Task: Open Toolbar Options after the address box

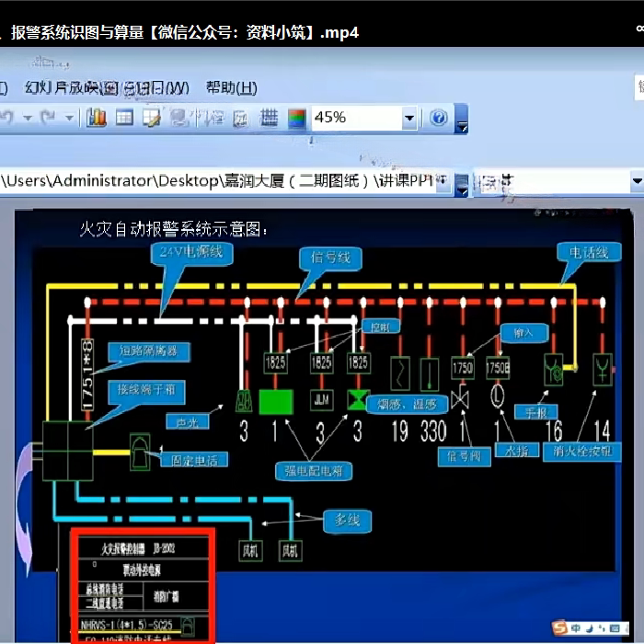Action: click(462, 185)
